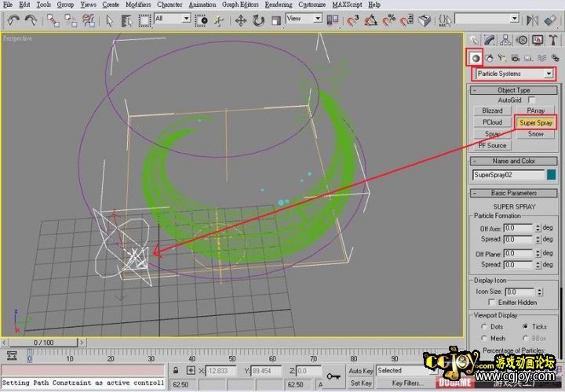The image size is (565, 392).
Task: Toggle the Percent Snap icon
Action: coord(388,20)
